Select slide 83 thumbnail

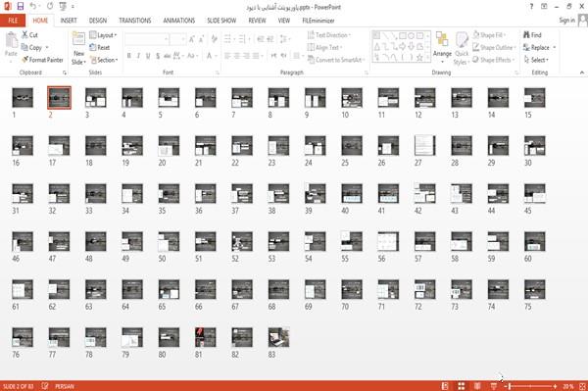(278, 337)
